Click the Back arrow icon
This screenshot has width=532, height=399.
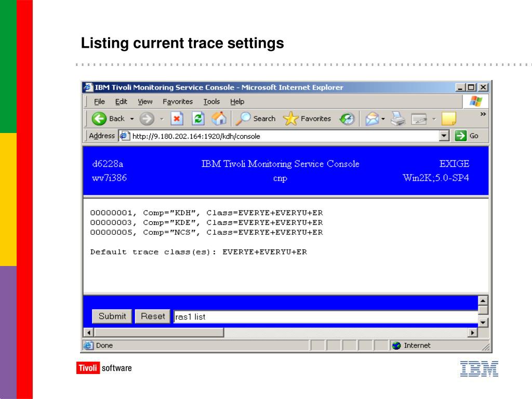coord(99,118)
